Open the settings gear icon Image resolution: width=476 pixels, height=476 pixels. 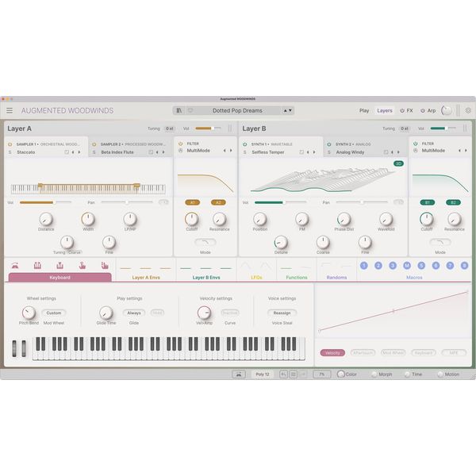(468, 110)
